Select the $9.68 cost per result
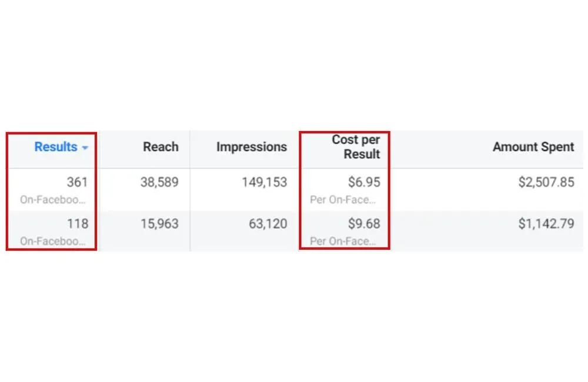Screen dimensions: 588x382 coord(364,224)
